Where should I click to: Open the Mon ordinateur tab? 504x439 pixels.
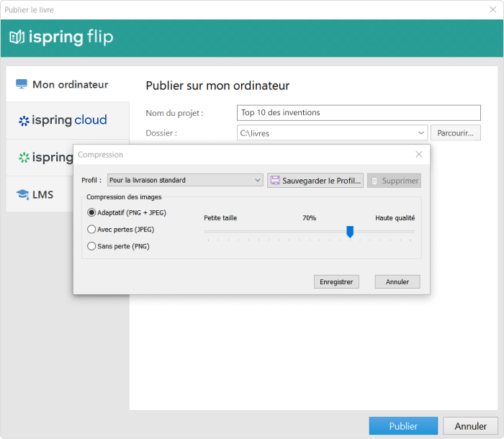click(x=68, y=84)
